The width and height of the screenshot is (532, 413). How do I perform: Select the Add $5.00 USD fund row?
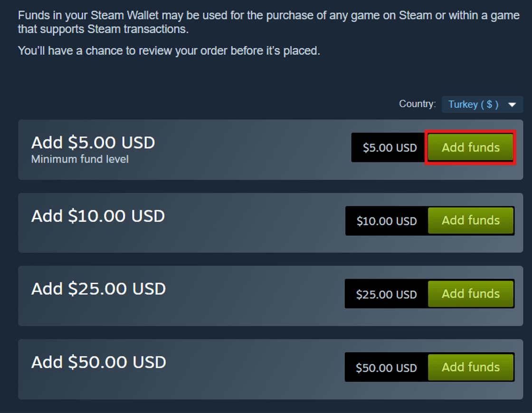point(190,149)
